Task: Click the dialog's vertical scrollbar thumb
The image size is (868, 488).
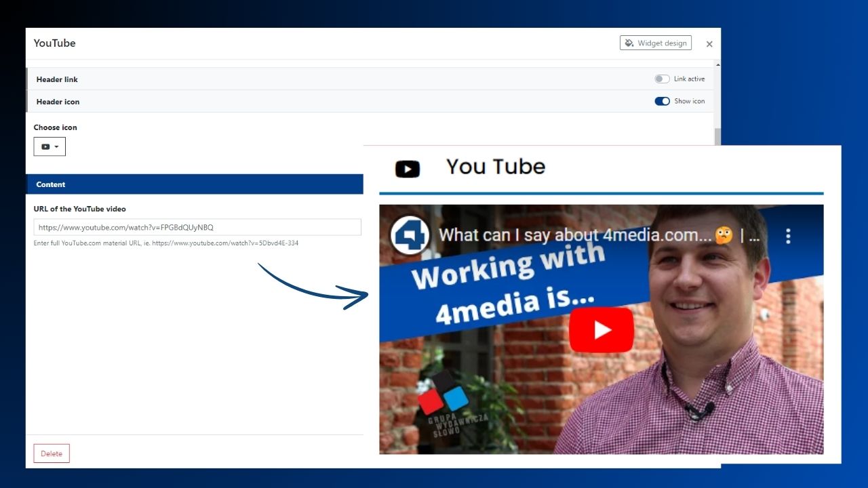Action: pos(717,136)
